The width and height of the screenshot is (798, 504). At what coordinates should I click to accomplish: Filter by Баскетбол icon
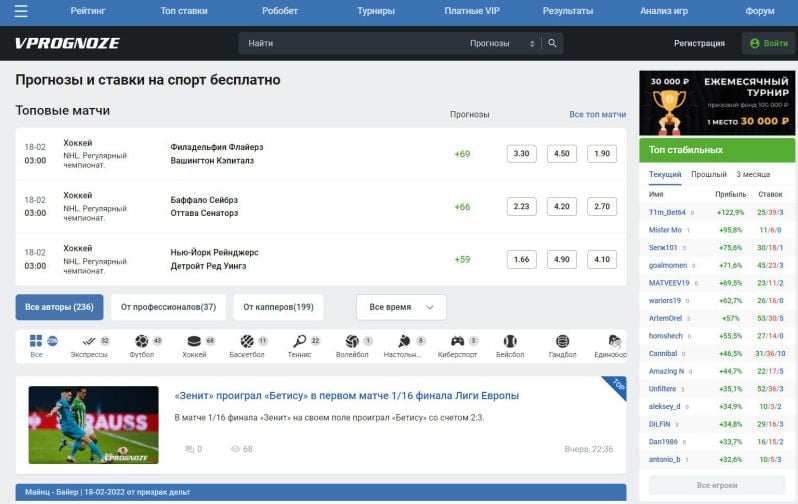(247, 341)
